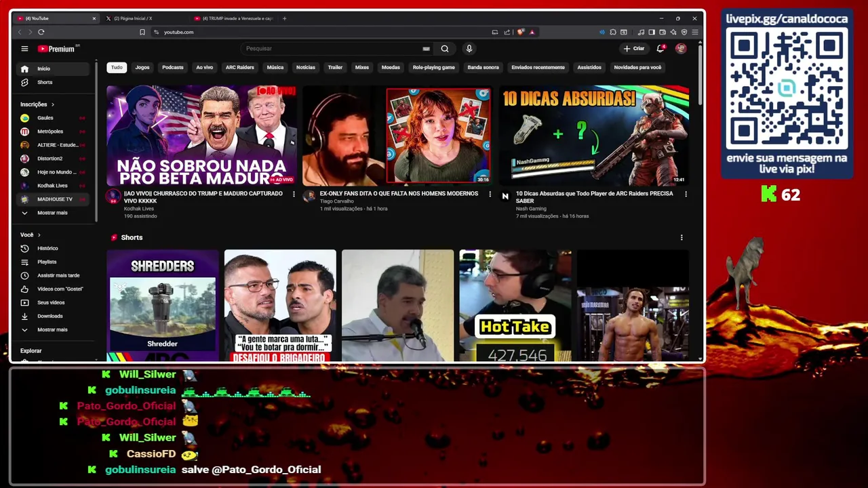Expand the Você section chevron
Viewport: 868px width, 488px height.
pos(39,235)
